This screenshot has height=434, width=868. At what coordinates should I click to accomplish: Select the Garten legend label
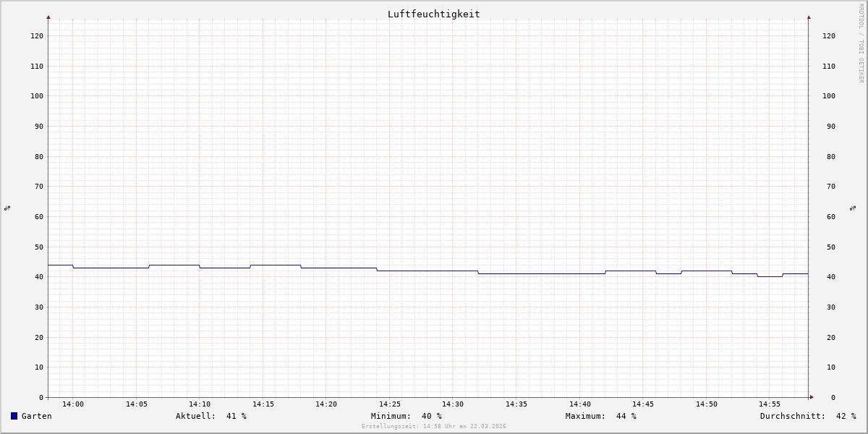coord(37,416)
